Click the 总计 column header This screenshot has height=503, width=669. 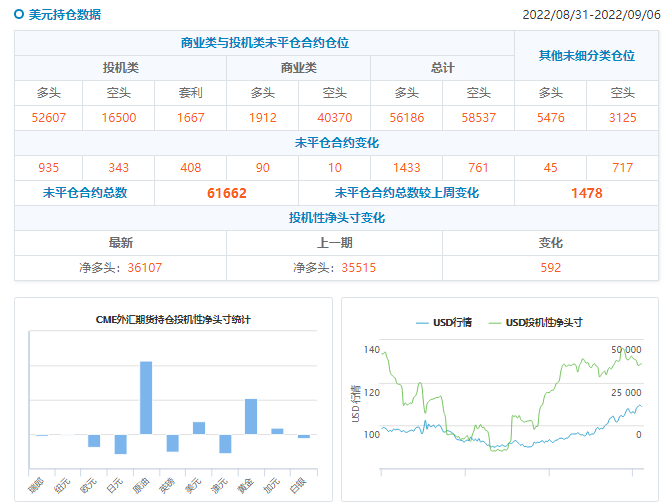[x=442, y=68]
